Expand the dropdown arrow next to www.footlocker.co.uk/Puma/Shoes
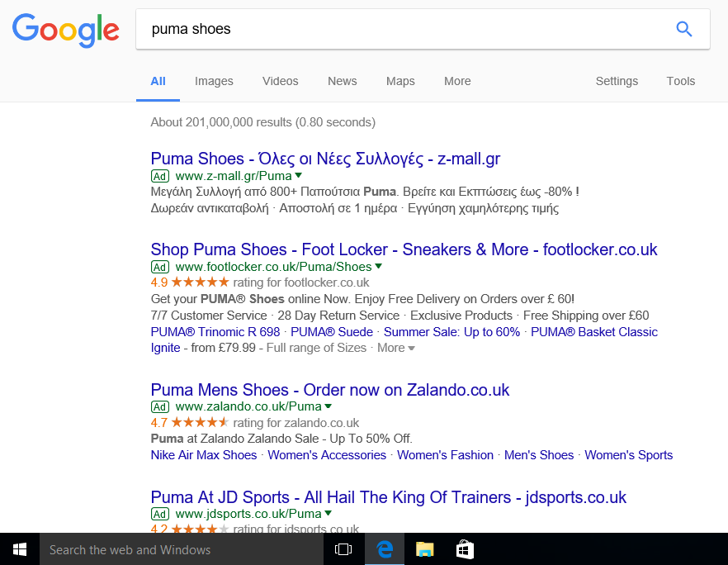Viewport: 728px width, 565px height. click(x=378, y=266)
